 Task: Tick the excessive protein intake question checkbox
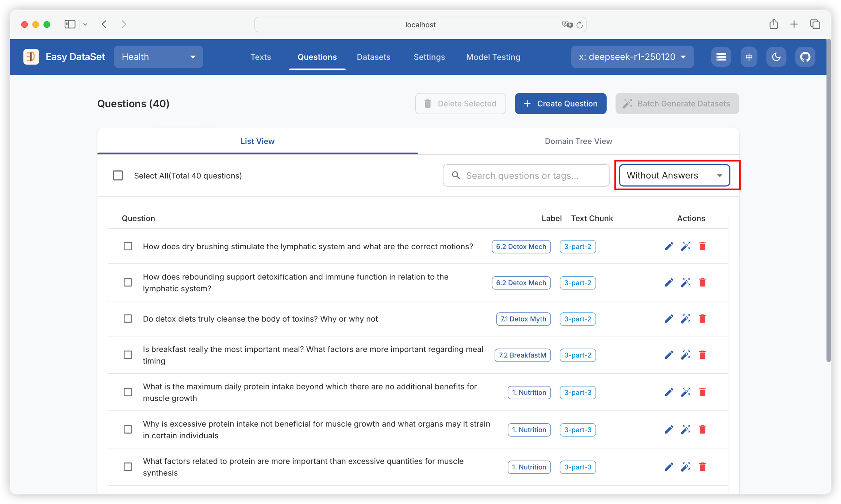(x=128, y=430)
